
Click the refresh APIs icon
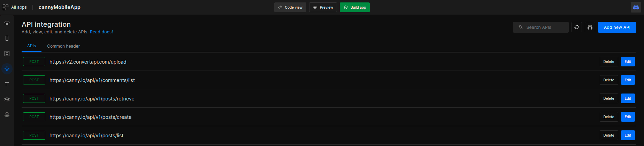pos(577,27)
